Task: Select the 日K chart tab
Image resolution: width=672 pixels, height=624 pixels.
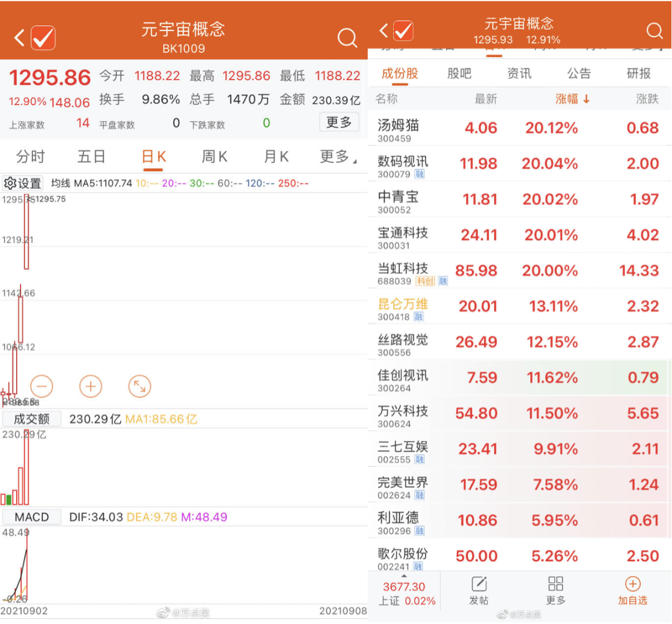Action: tap(154, 156)
